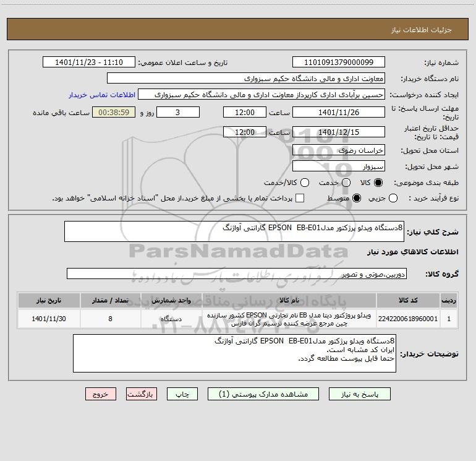This screenshot has width=476, height=461.
Task: Click the کد کالا column header
Action: tap(408, 300)
